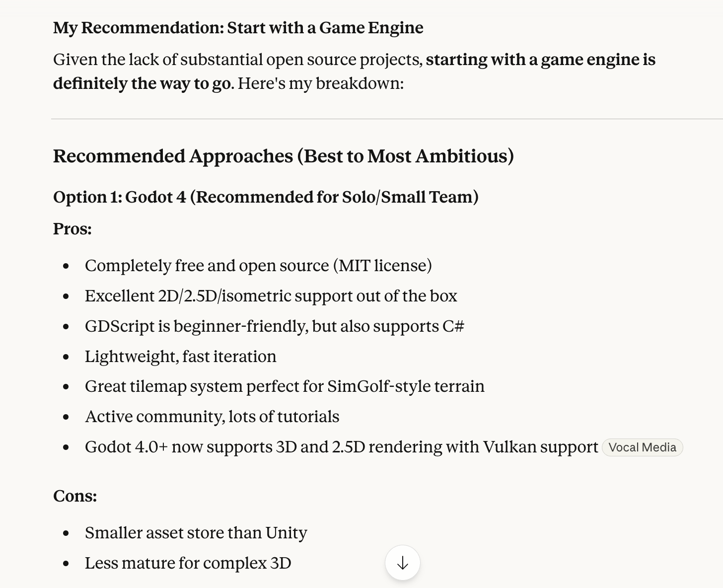Image resolution: width=723 pixels, height=588 pixels.
Task: Click the "Here's my breakdown:" sentence
Action: (320, 83)
